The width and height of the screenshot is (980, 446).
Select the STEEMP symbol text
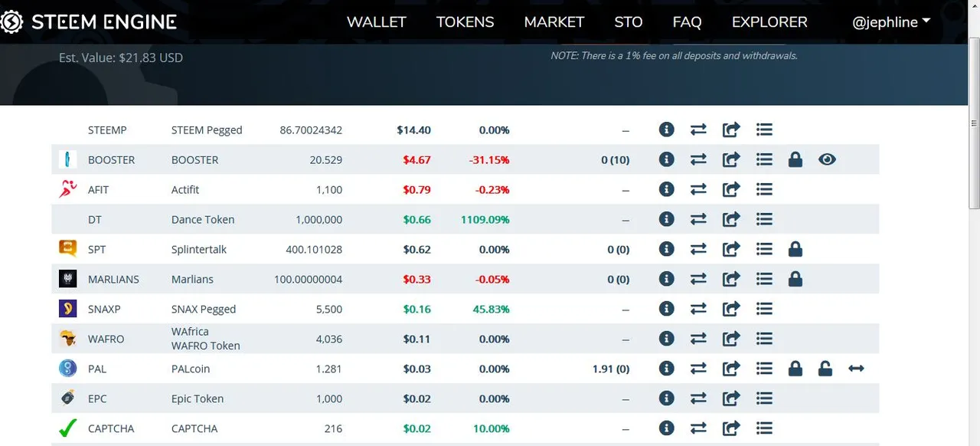tap(107, 130)
